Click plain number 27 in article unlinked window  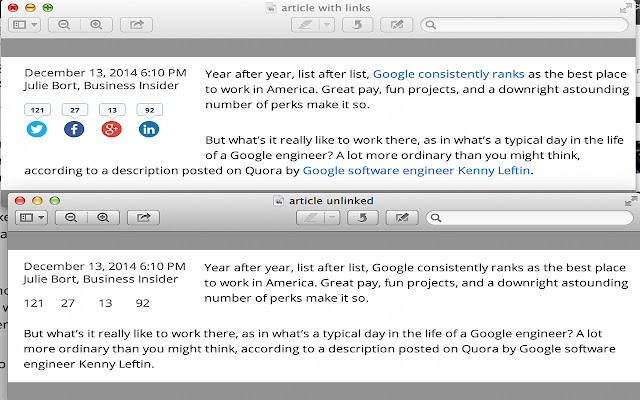pos(68,303)
